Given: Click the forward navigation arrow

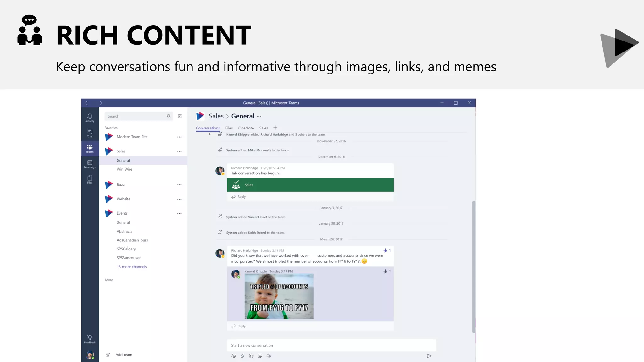Looking at the screenshot, I should click(101, 103).
